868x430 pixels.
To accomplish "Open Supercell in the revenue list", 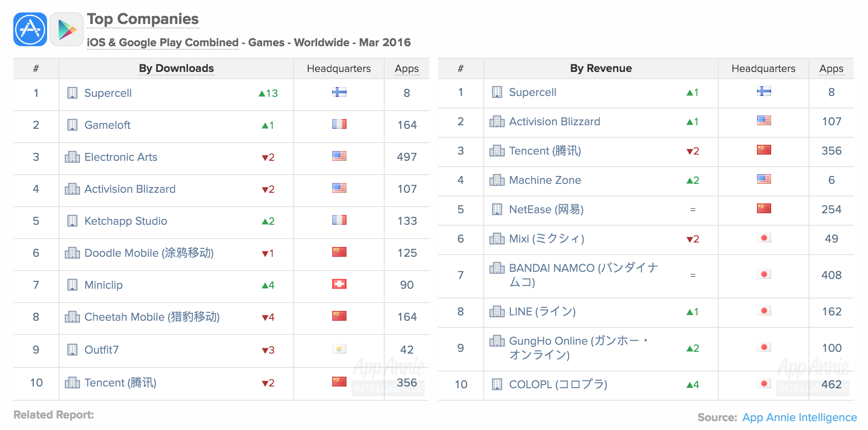I will 533,92.
